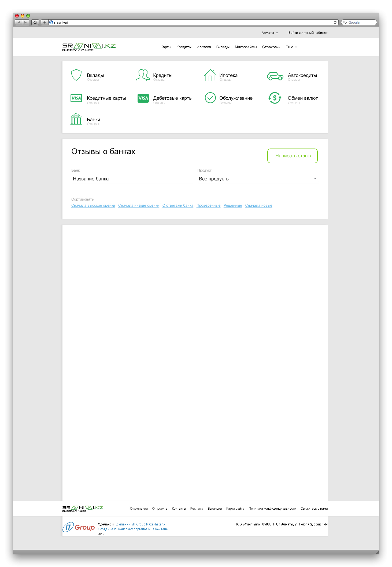392x567 pixels.
Task: Click the Компании «IT Group Kazakhstan» link
Action: [140, 524]
